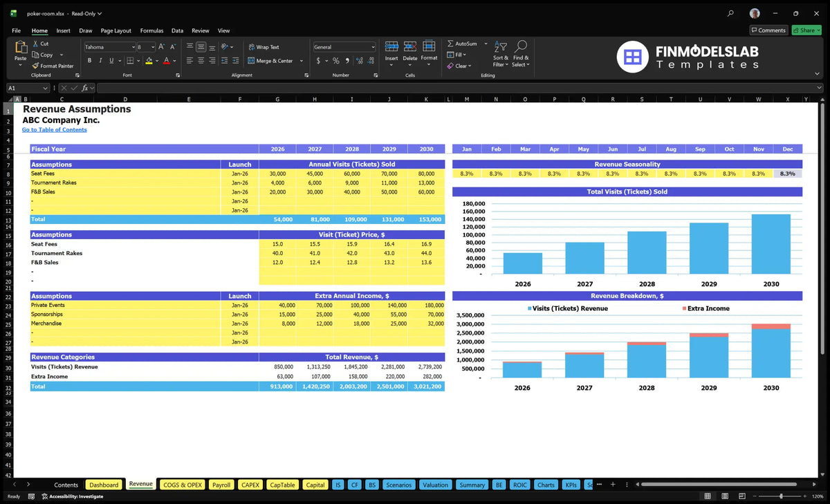The width and height of the screenshot is (830, 504).
Task: Toggle Bold formatting
Action: pos(89,61)
